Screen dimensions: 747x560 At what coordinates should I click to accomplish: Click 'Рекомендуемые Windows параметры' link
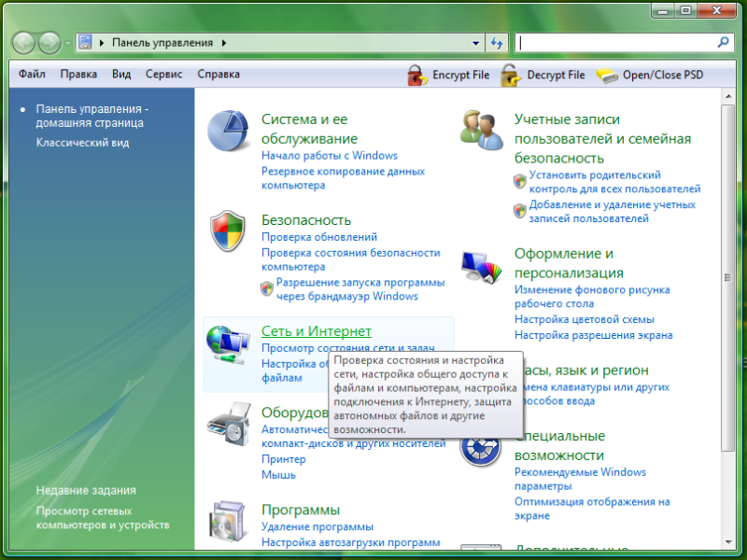[580, 479]
